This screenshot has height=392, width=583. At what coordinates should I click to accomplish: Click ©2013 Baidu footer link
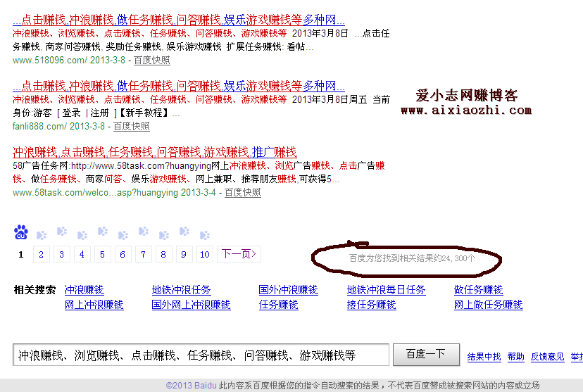pyautogui.click(x=191, y=385)
